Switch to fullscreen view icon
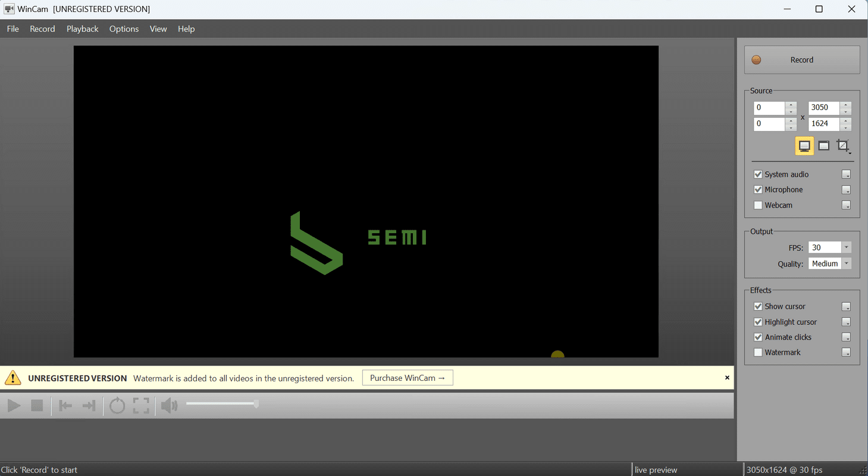 (x=141, y=406)
